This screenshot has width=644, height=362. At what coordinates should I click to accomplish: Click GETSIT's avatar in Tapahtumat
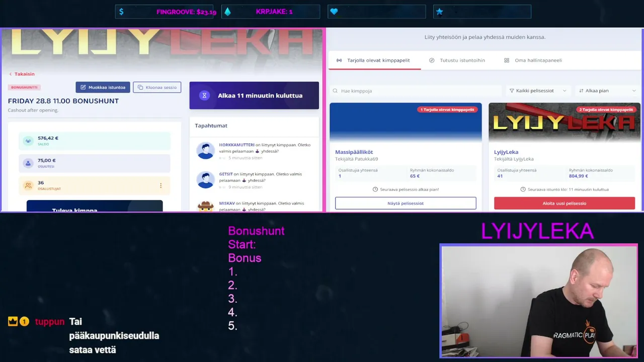(205, 180)
